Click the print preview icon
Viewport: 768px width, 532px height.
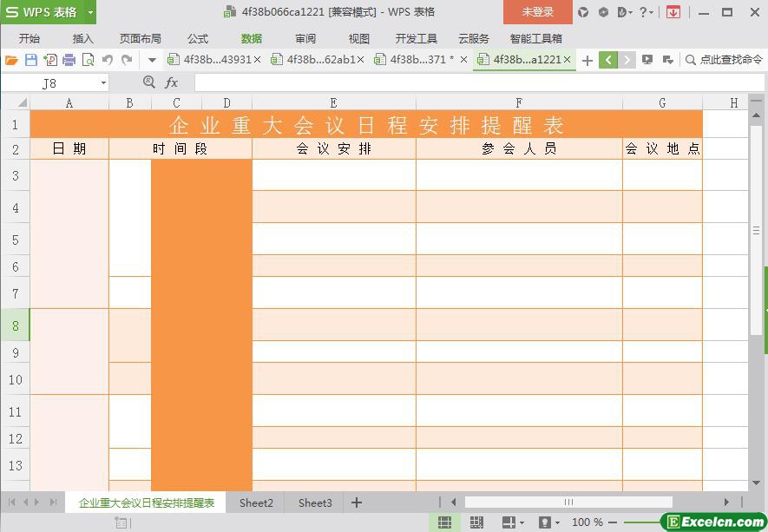[88, 60]
